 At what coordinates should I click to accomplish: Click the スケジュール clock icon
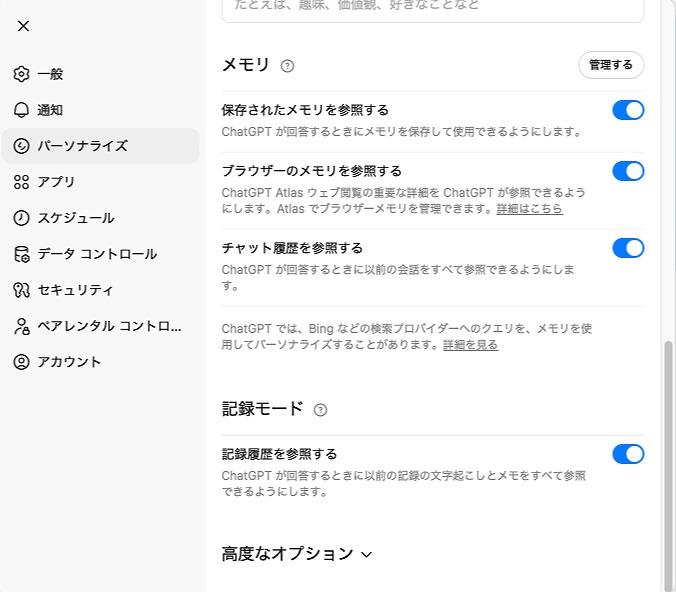point(22,218)
